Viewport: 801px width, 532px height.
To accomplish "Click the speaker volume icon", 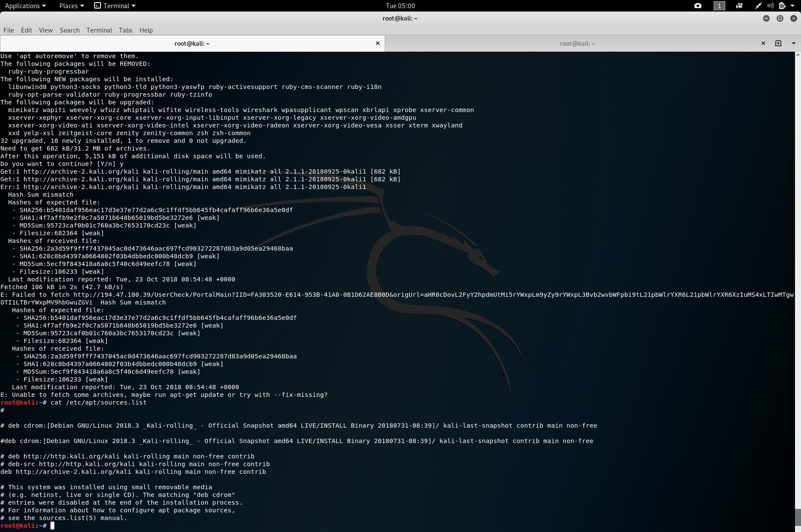I will coord(770,6).
